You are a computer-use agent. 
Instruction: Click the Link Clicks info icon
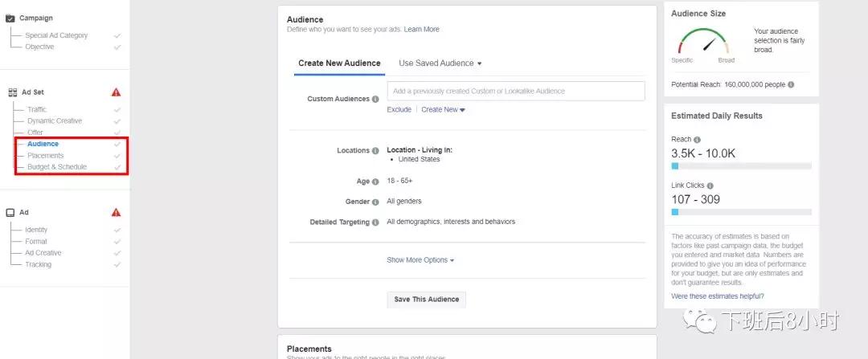click(710, 186)
